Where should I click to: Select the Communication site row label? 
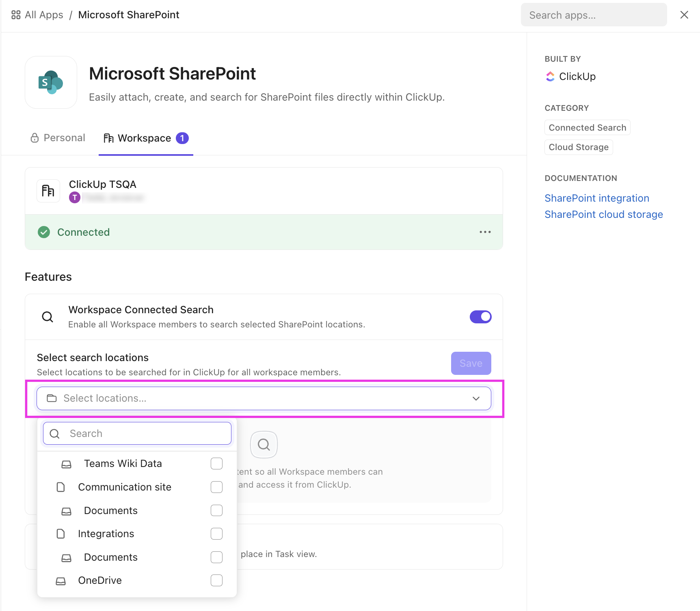(125, 487)
